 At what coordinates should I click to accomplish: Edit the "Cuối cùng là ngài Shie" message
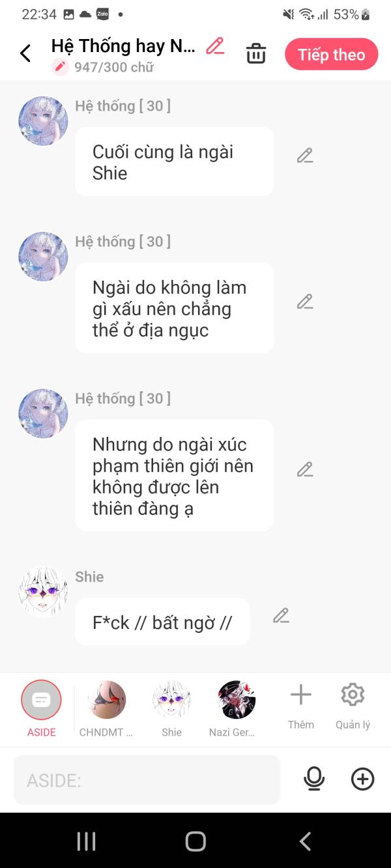(x=305, y=156)
